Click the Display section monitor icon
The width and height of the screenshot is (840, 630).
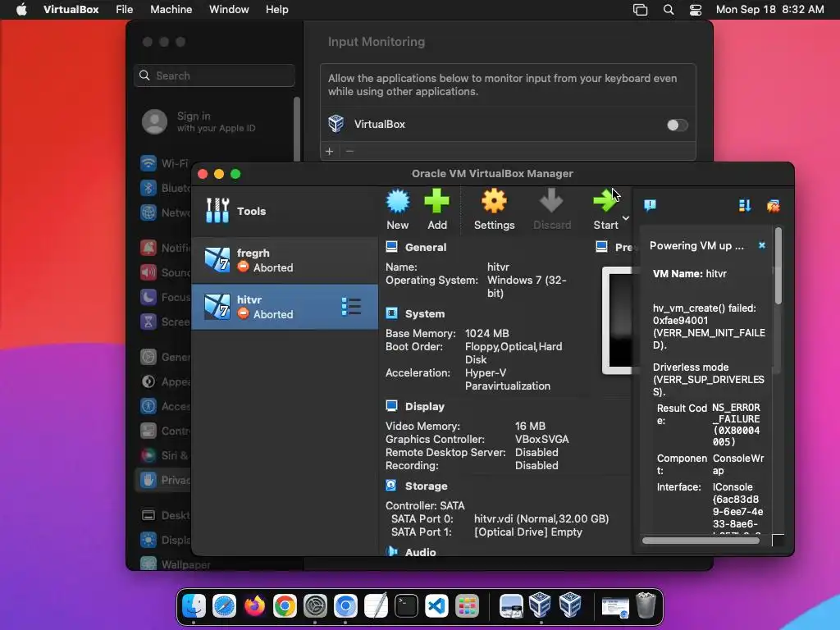391,406
